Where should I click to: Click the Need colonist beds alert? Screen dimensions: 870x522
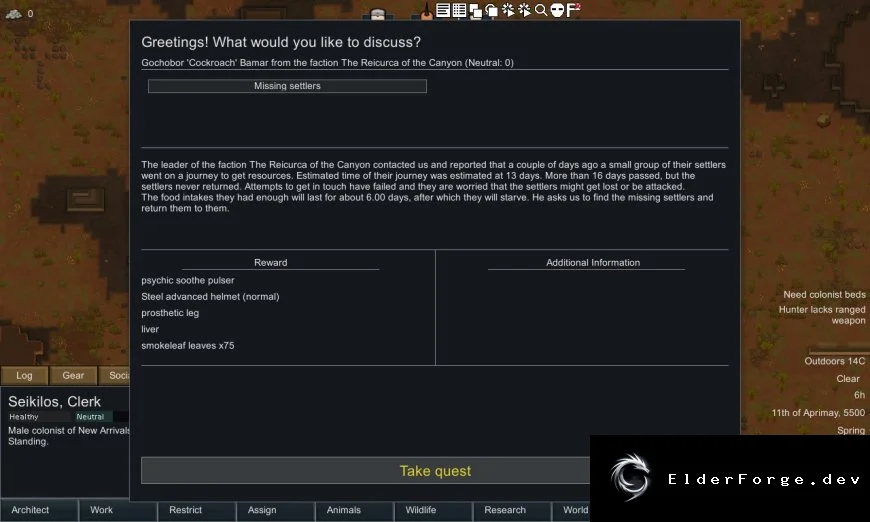pyautogui.click(x=824, y=295)
